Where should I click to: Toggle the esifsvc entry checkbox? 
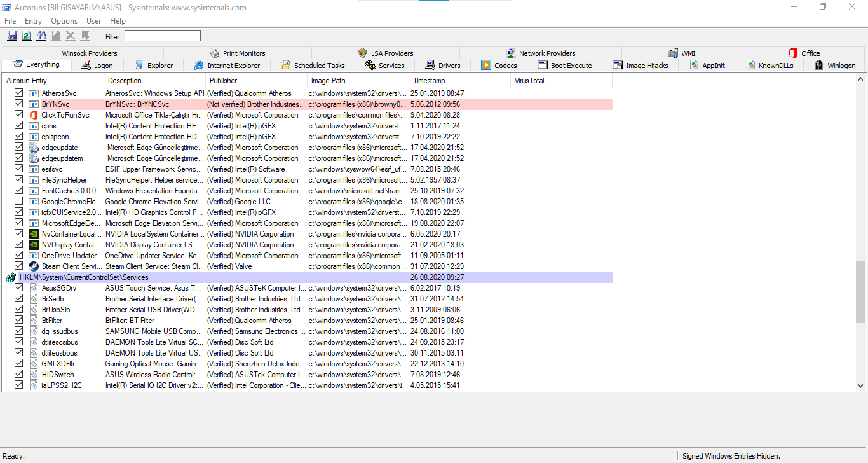[18, 169]
